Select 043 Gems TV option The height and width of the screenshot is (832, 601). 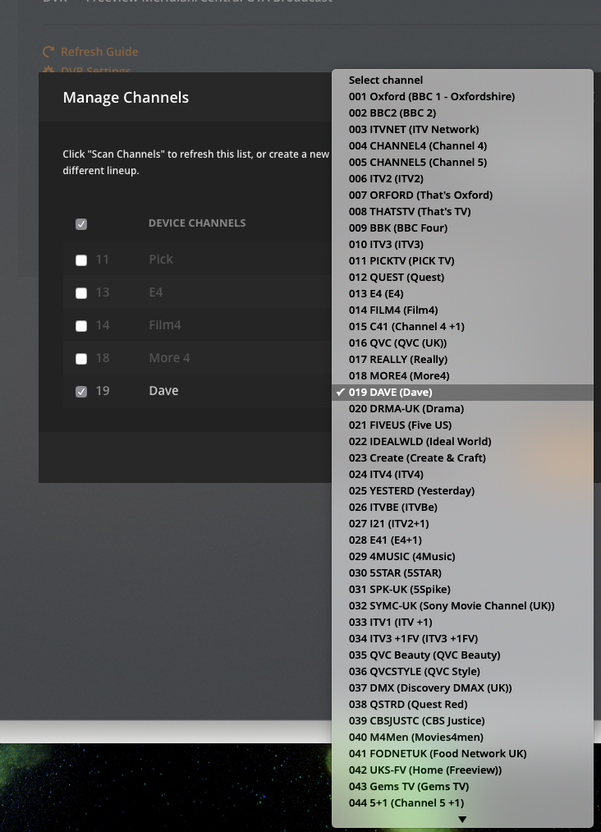[463, 787]
